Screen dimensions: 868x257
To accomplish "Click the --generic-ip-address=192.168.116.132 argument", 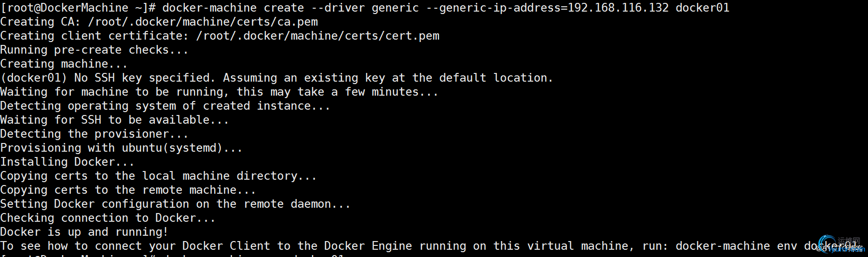I will [x=547, y=8].
